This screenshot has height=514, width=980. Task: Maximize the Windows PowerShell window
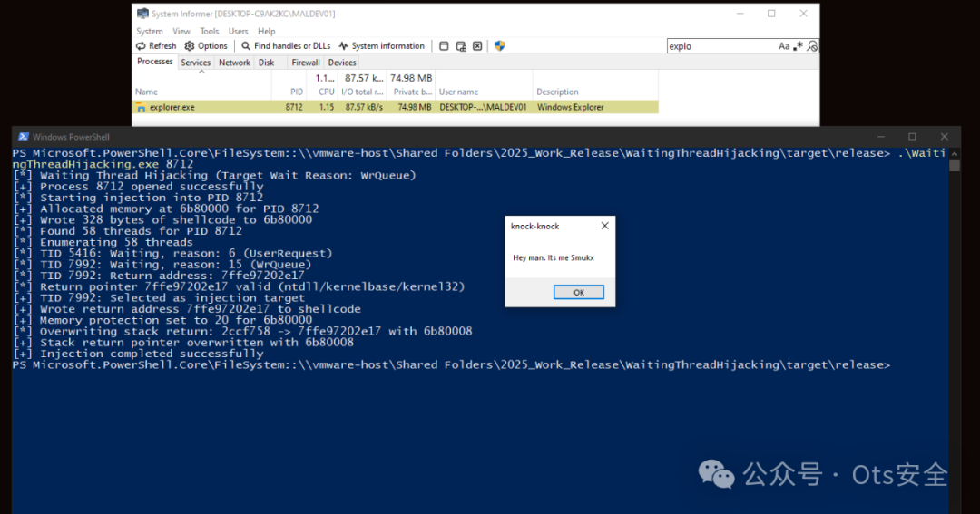pos(913,137)
